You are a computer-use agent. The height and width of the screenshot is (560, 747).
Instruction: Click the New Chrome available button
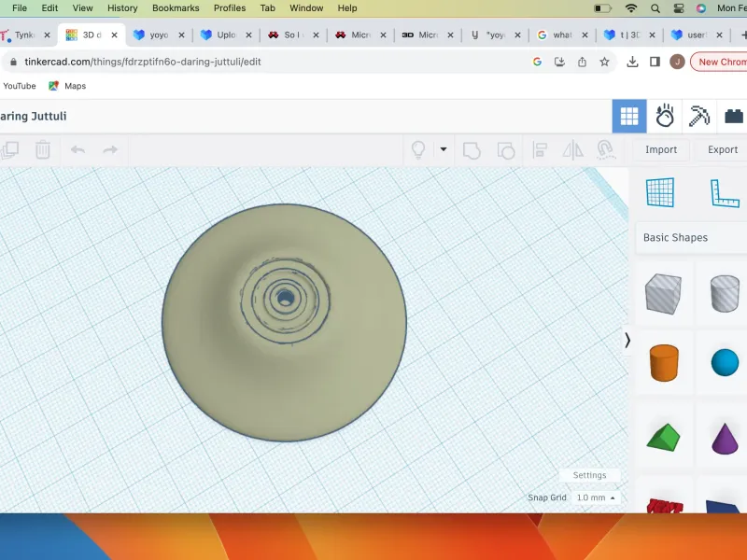[x=719, y=62]
